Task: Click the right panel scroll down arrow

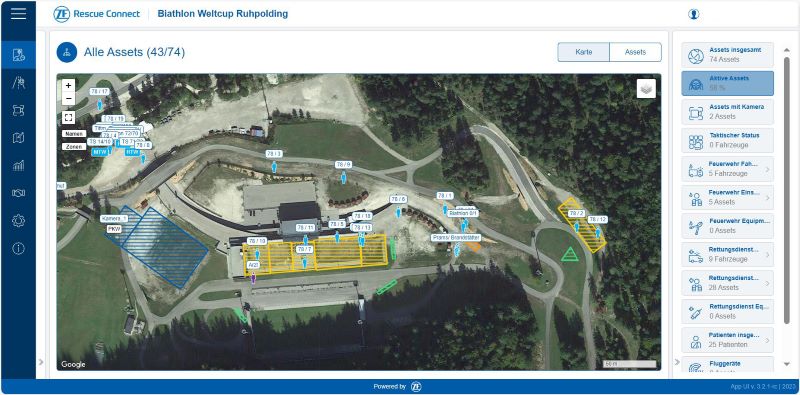Action: point(786,364)
